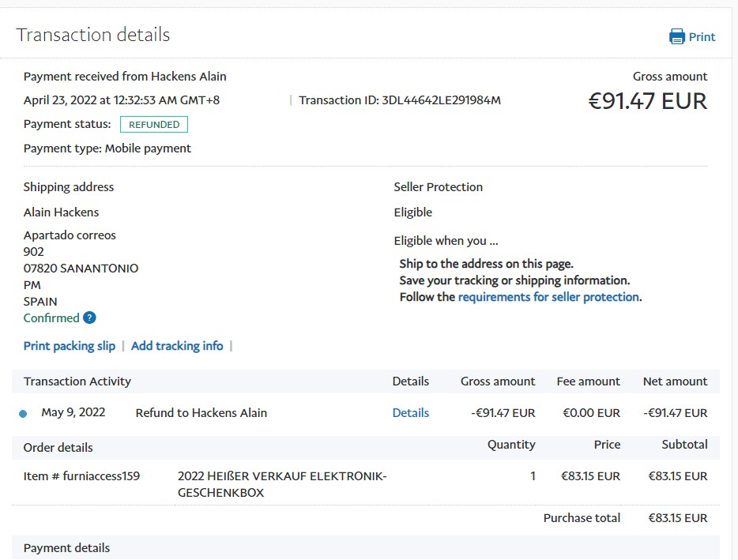Open the help icon beside Confirmed

click(x=89, y=318)
